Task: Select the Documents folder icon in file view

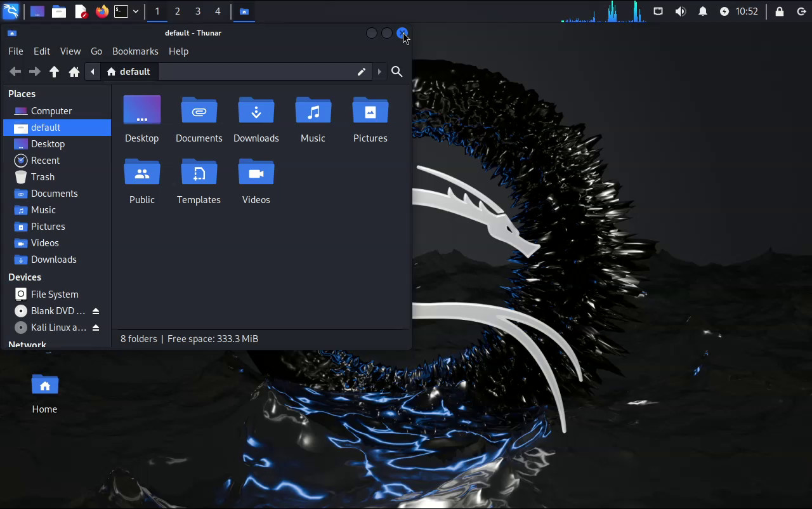Action: click(199, 110)
